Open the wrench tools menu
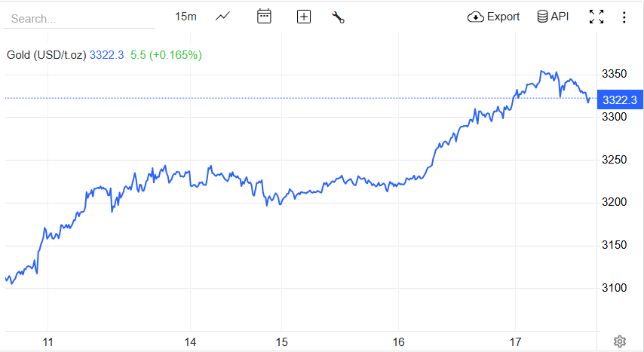This screenshot has height=352, width=644. tap(338, 17)
